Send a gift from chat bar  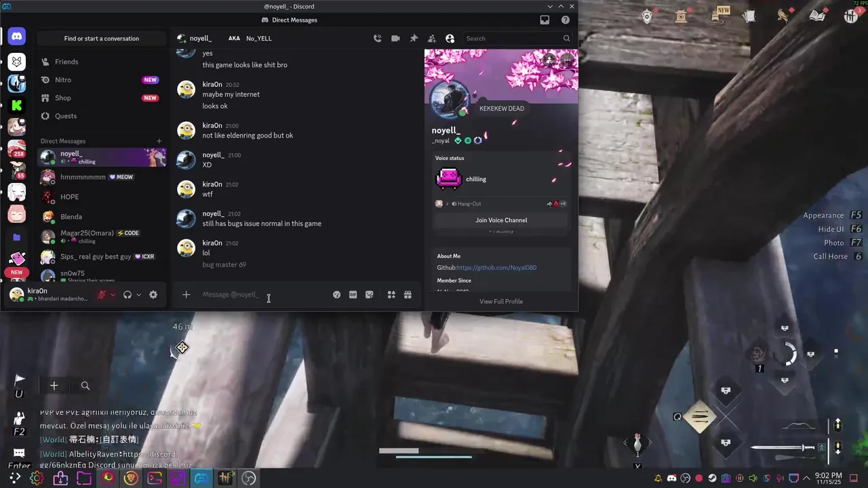click(x=408, y=295)
